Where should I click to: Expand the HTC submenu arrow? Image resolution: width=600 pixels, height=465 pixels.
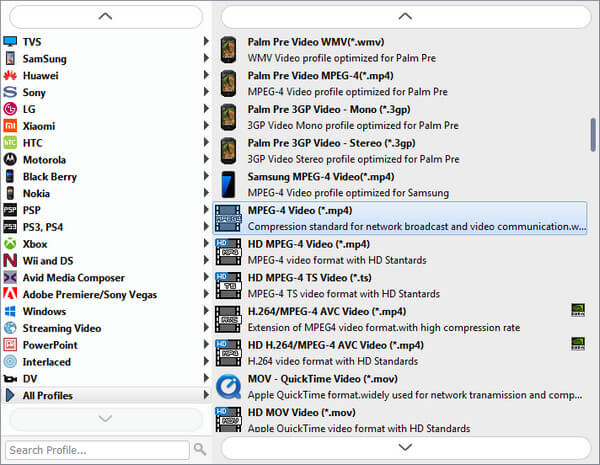click(206, 142)
